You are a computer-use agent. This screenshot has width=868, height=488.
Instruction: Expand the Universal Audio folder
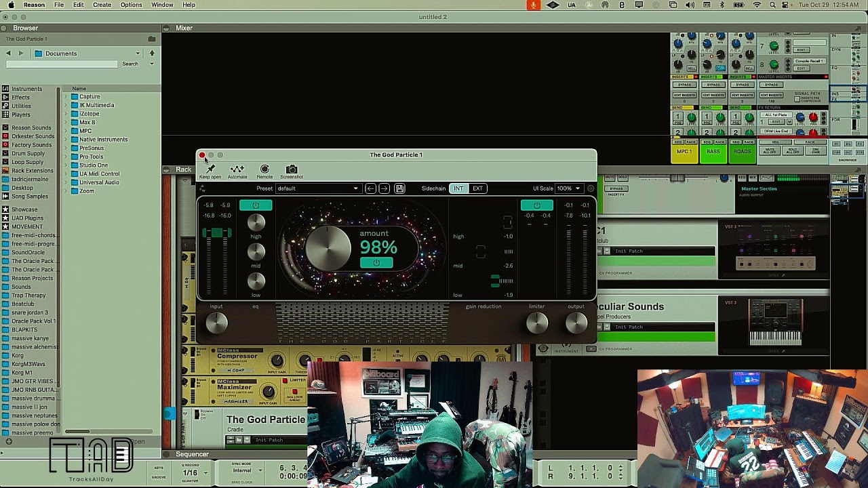(x=66, y=182)
